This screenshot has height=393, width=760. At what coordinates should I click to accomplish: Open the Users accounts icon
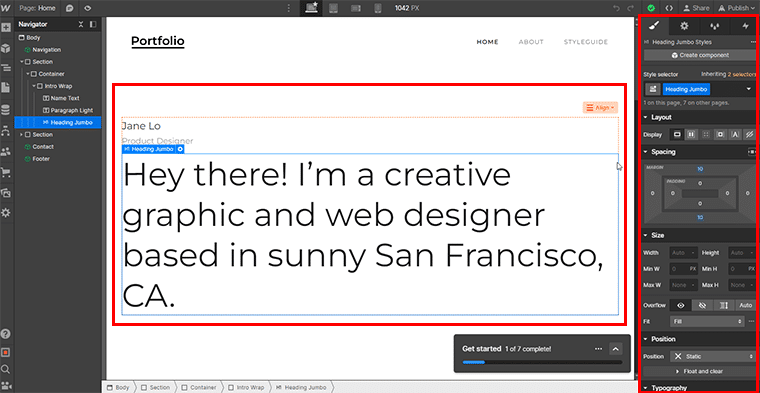[6, 152]
